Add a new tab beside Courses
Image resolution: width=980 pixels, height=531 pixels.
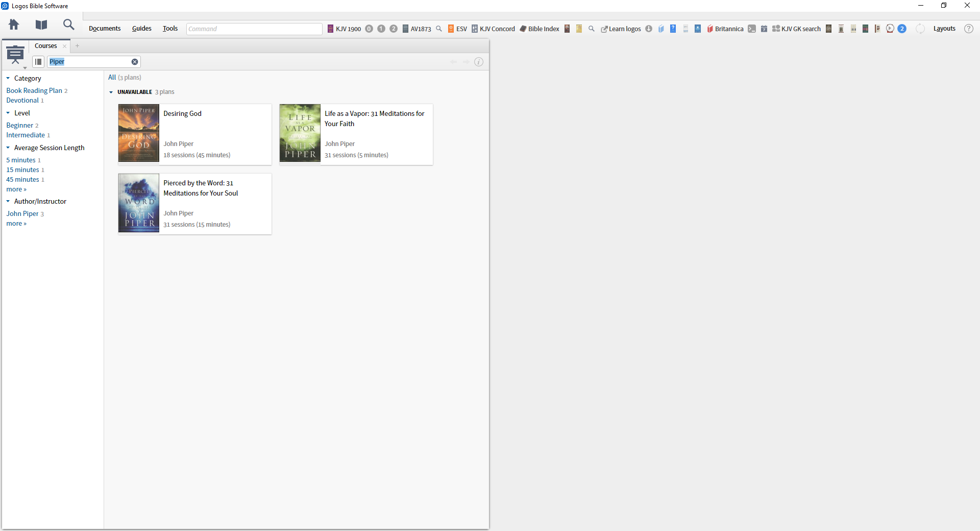coord(77,46)
